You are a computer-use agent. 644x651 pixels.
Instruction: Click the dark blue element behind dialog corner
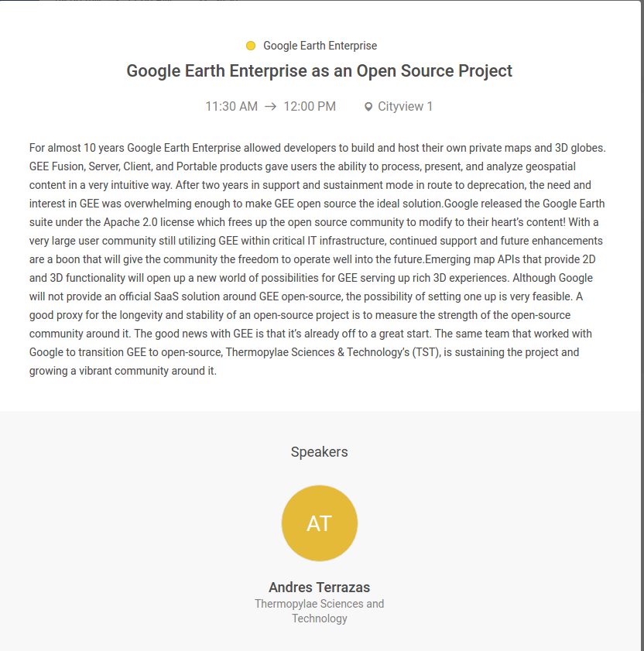pyautogui.click(x=20, y=1)
